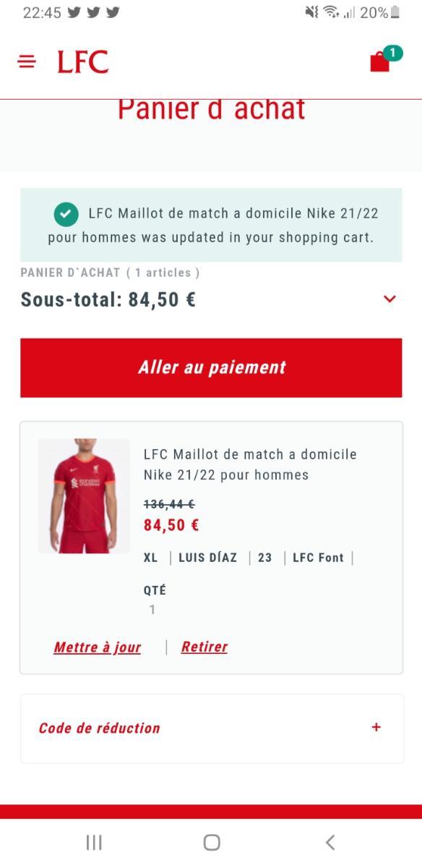Tap the Wi-Fi status icon

click(x=332, y=12)
